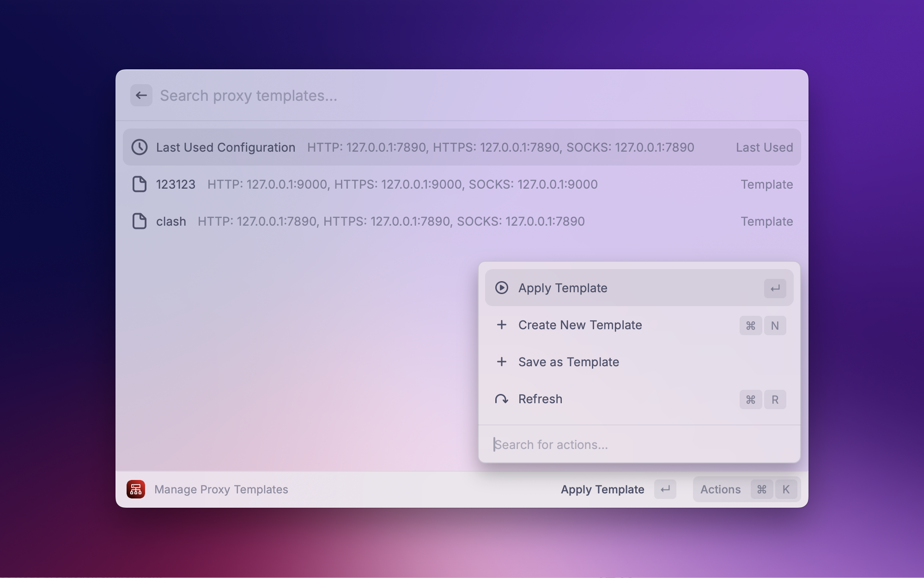Image resolution: width=924 pixels, height=578 pixels.
Task: Click the play icon next to Apply Template
Action: [x=502, y=288]
